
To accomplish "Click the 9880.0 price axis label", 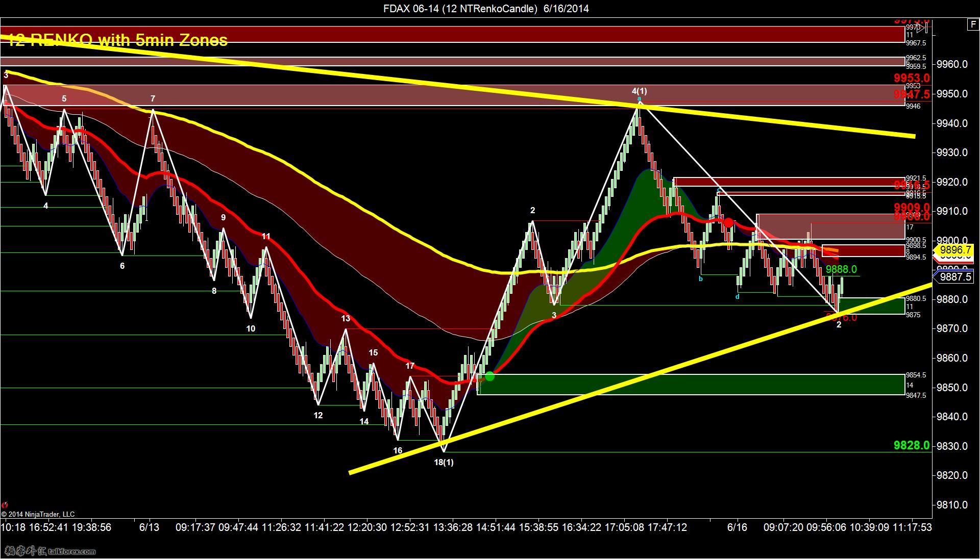I will pos(952,299).
